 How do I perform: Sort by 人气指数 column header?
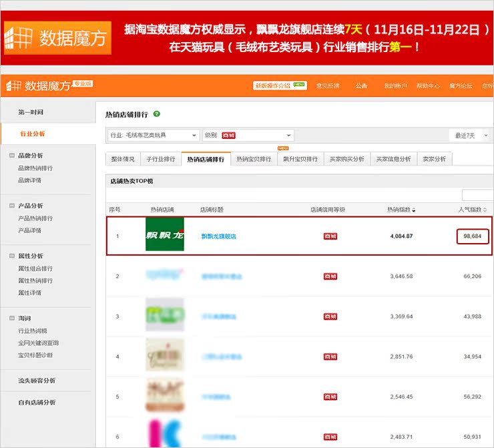pos(472,210)
